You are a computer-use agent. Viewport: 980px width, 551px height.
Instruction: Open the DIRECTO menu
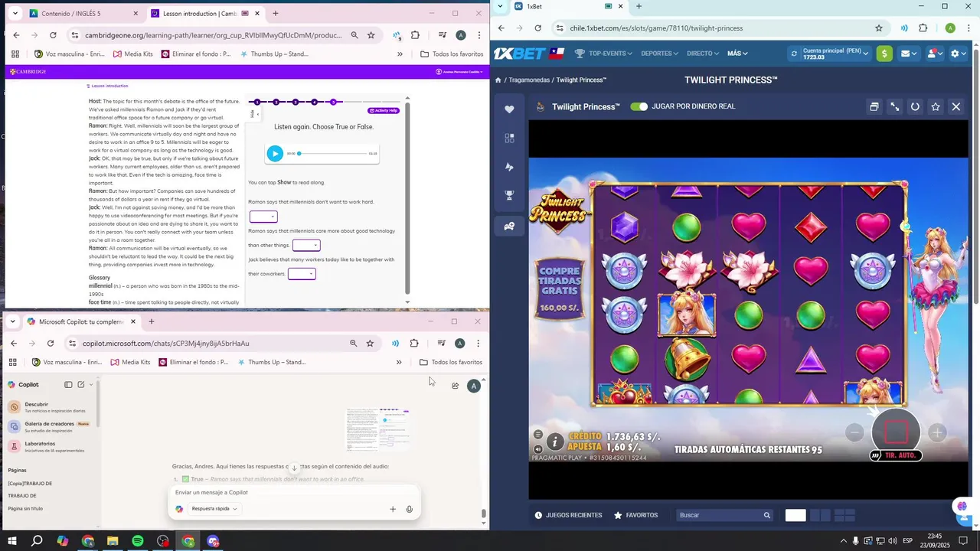point(703,54)
